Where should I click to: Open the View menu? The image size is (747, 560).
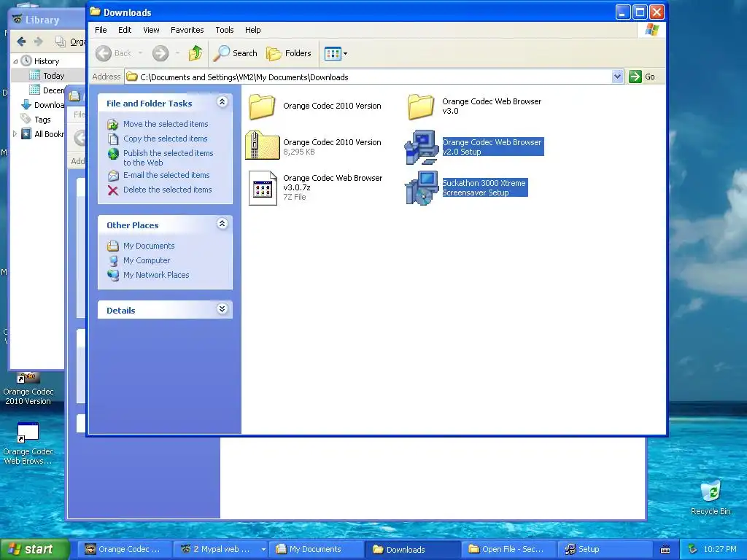pyautogui.click(x=151, y=30)
